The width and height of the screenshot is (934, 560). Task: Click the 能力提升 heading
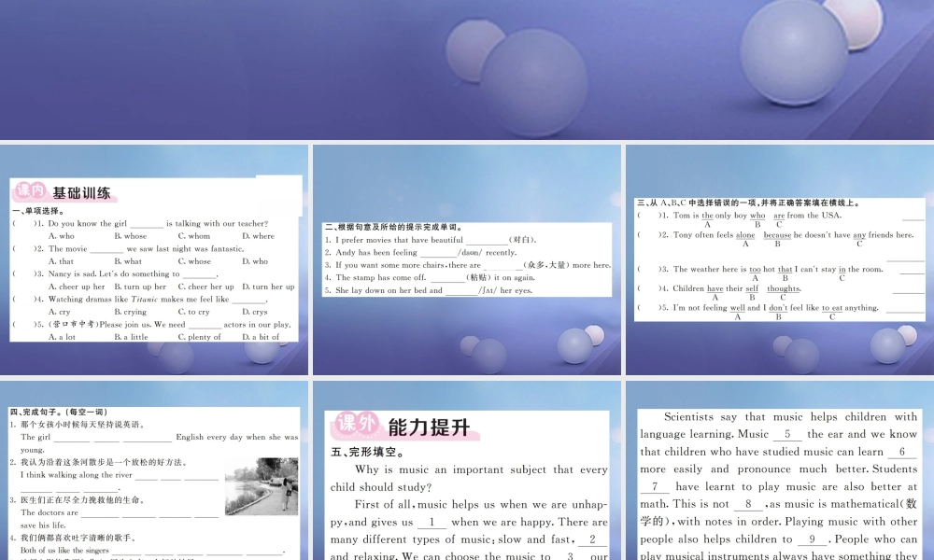[429, 427]
